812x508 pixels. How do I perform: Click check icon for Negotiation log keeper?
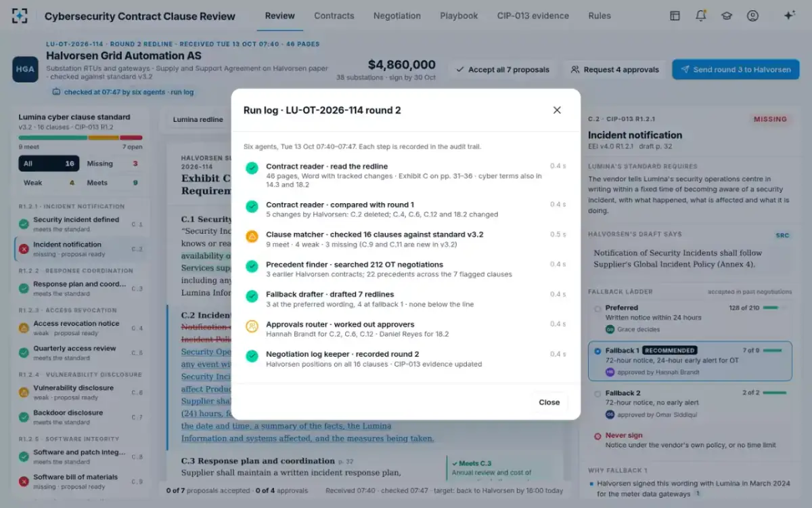(252, 356)
